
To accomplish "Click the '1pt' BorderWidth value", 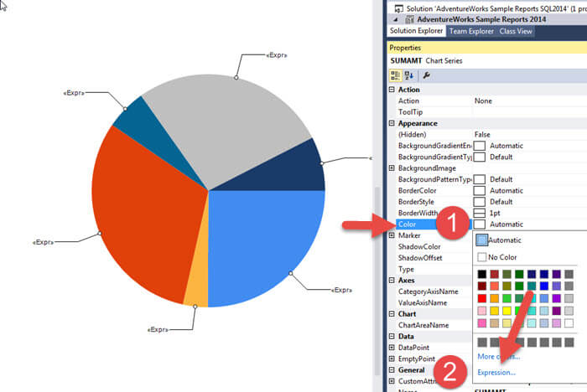I will [x=495, y=214].
